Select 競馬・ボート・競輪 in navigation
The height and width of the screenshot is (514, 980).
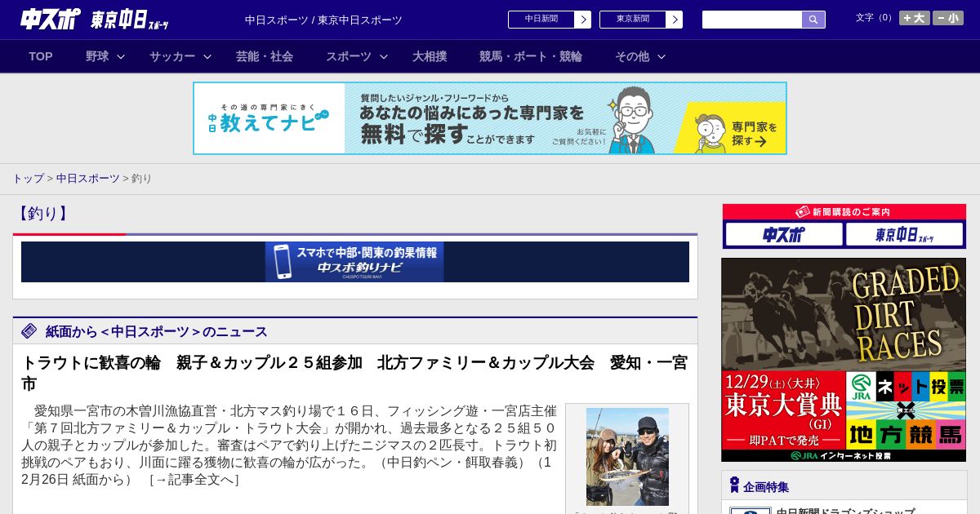pos(531,56)
